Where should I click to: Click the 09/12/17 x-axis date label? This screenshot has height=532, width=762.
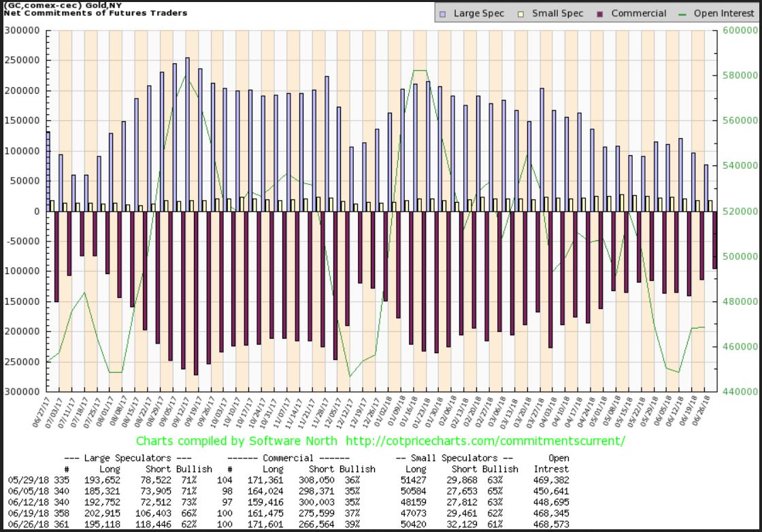[180, 412]
